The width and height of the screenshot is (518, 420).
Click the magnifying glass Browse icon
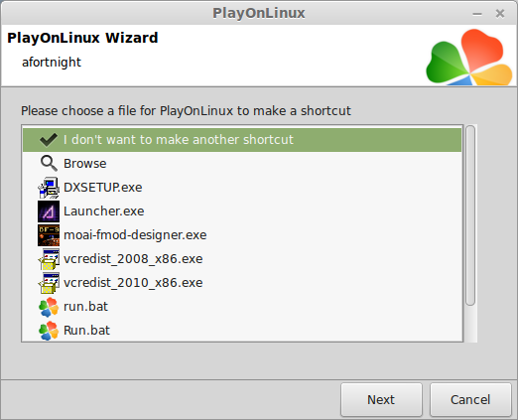[49, 164]
